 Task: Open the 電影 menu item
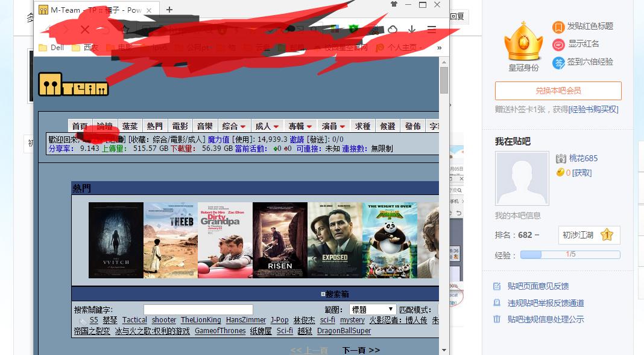point(180,126)
